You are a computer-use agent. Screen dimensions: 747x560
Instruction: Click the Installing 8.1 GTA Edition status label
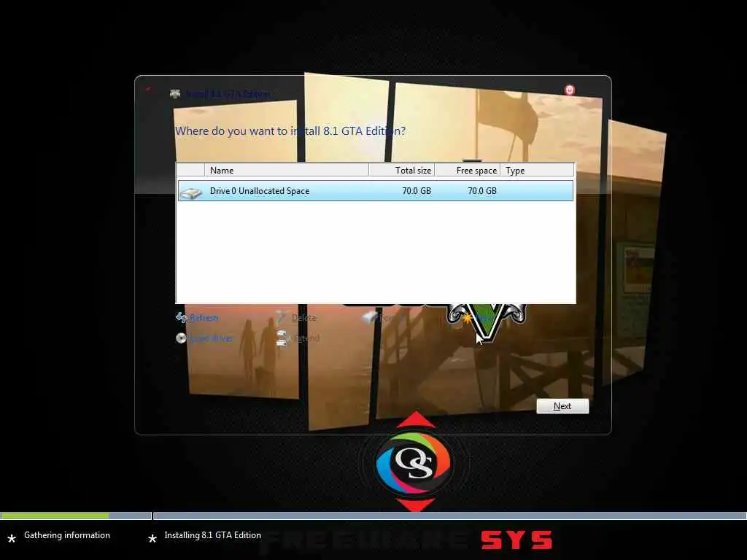pyautogui.click(x=212, y=535)
